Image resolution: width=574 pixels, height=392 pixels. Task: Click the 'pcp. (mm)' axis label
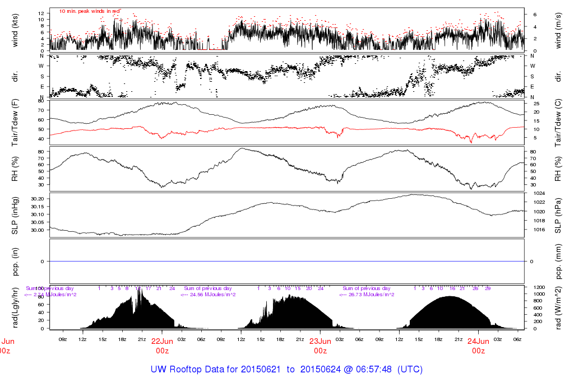(x=558, y=261)
